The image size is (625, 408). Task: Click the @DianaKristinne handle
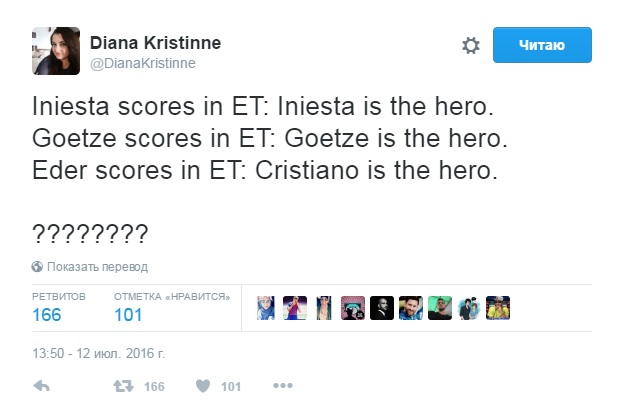pyautogui.click(x=143, y=63)
